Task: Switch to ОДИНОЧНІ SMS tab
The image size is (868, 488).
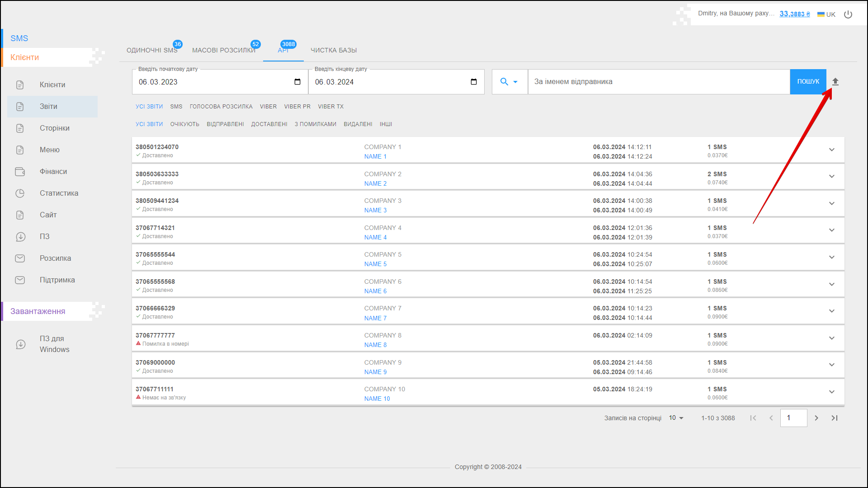Action: [x=152, y=50]
